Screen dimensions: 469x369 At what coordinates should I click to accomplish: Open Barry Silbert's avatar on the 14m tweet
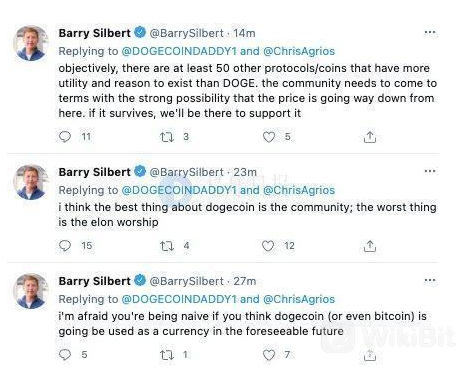point(31,43)
